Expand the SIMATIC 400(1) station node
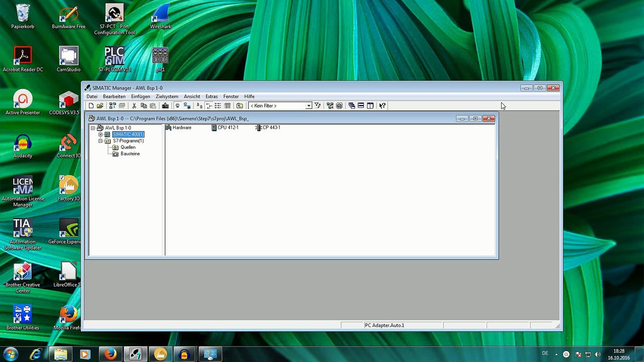644x362 pixels. 100,135
